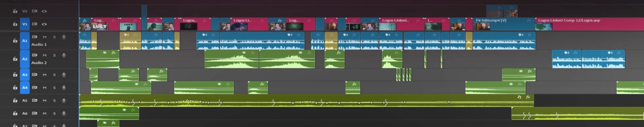Viewport: 644px width, 127px height.
Task: Click the music note icon on A5 clip
Action: tap(519, 97)
